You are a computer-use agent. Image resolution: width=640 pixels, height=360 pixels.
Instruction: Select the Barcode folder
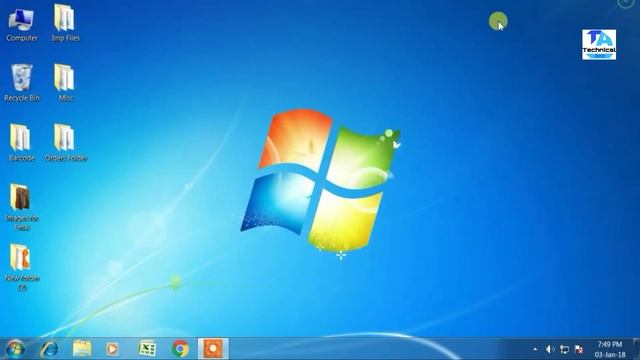pyautogui.click(x=22, y=143)
